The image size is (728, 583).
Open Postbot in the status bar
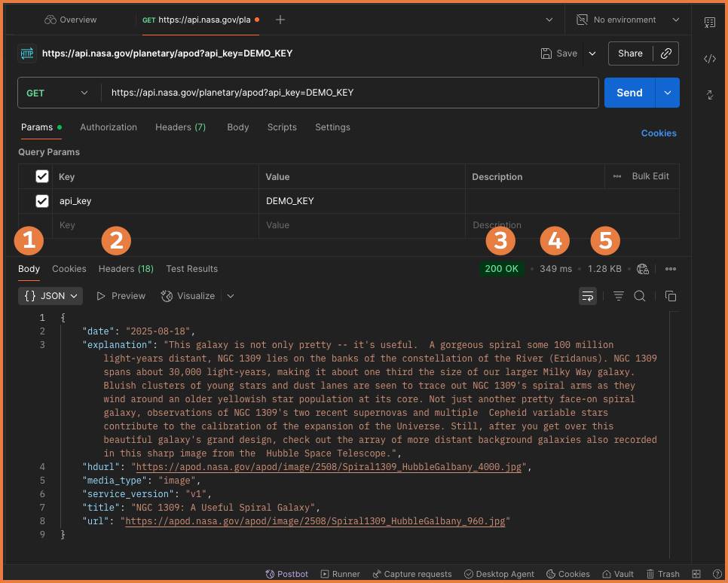(286, 574)
